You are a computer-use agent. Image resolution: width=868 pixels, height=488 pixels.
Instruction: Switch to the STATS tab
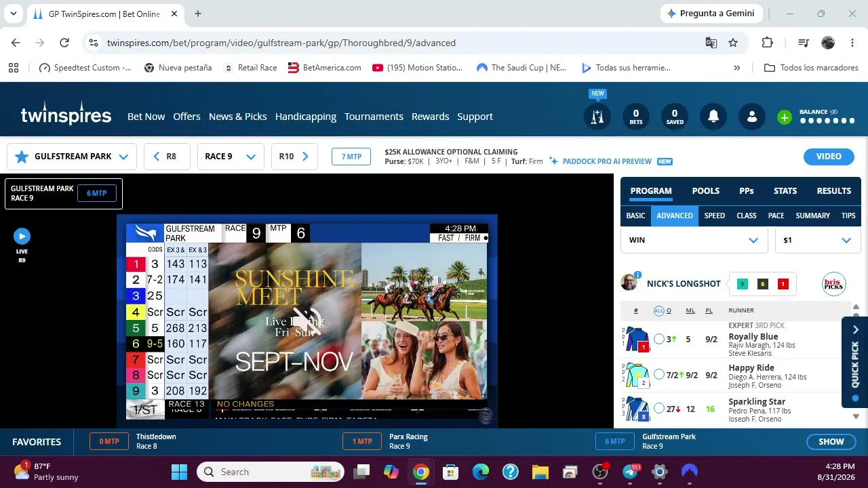point(785,191)
